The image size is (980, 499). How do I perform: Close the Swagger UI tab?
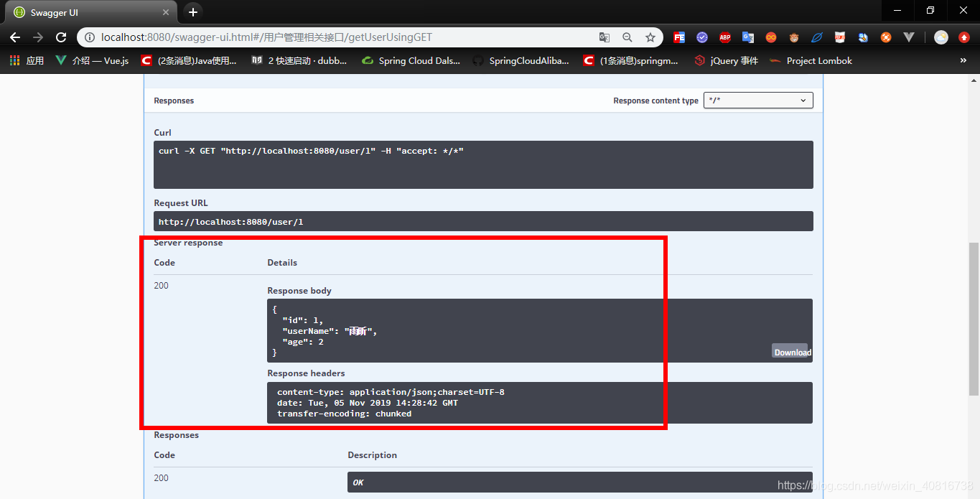point(166,13)
